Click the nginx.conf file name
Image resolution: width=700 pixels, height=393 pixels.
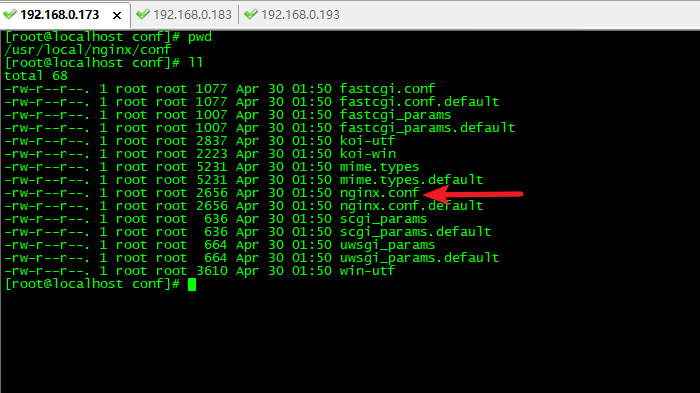point(379,192)
